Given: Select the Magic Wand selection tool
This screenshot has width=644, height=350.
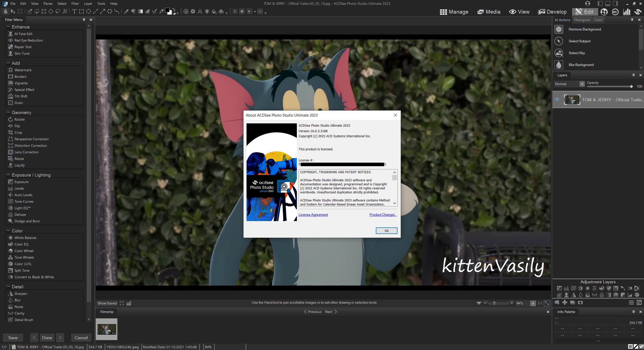Looking at the screenshot, I should 65,11.
